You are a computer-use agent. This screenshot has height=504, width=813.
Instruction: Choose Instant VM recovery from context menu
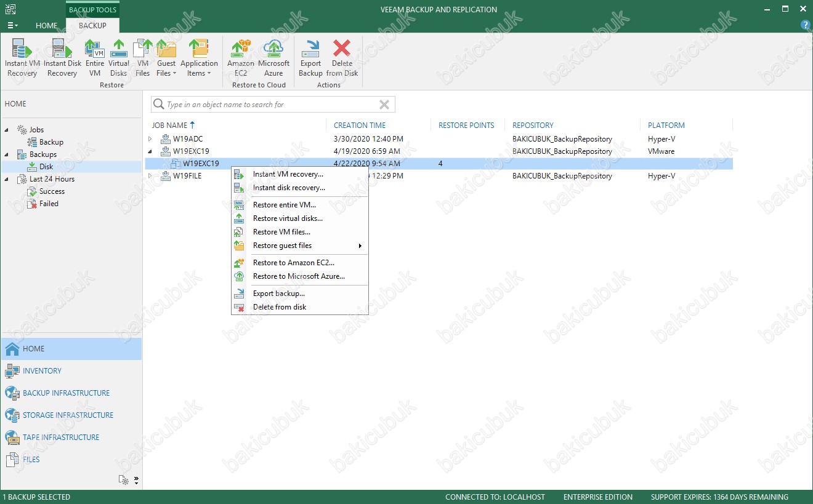click(299, 174)
